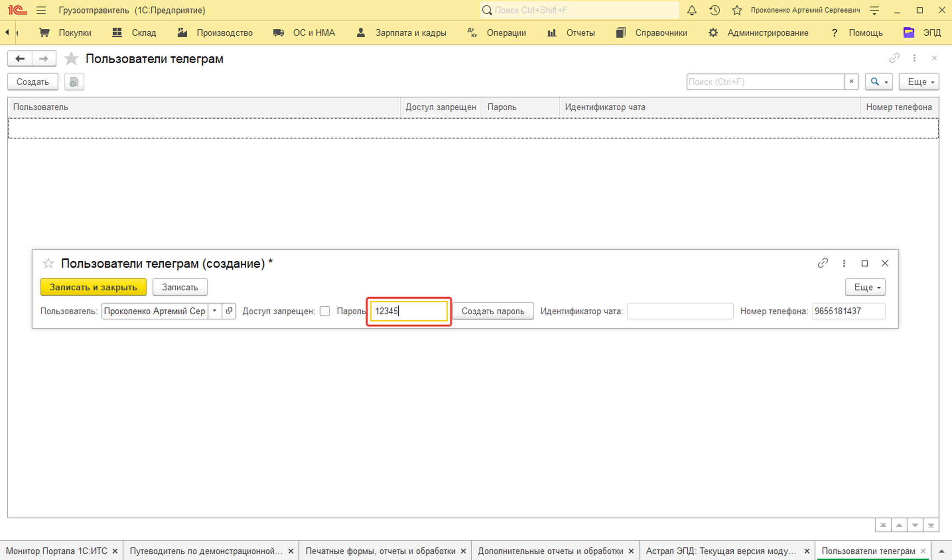Open ЭПД section

pos(922,33)
